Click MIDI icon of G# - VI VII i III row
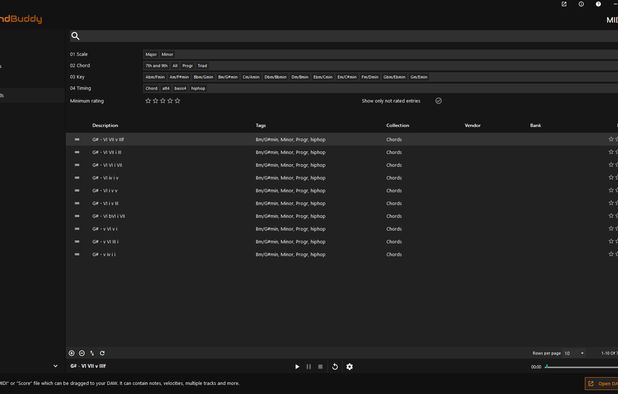 click(77, 152)
